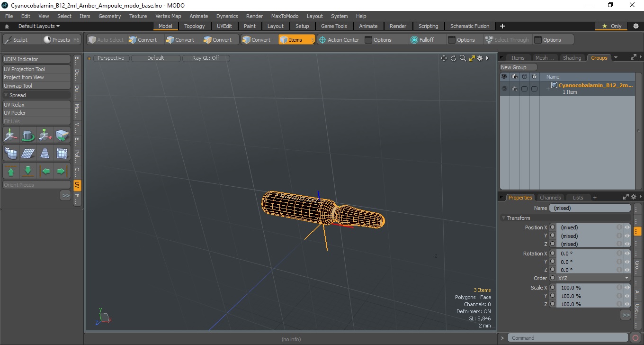This screenshot has height=345, width=644.
Task: Toggle Position X channel keyframe dot
Action: tap(552, 227)
